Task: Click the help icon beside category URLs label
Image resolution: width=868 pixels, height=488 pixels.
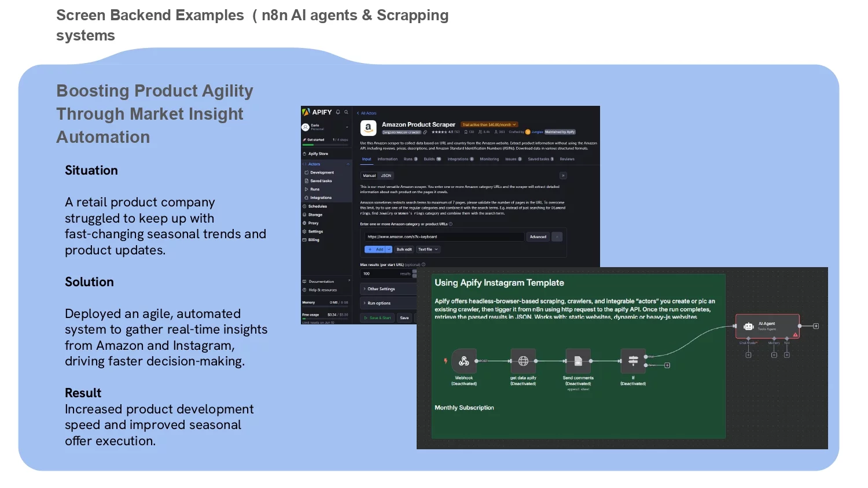Action: click(x=451, y=224)
